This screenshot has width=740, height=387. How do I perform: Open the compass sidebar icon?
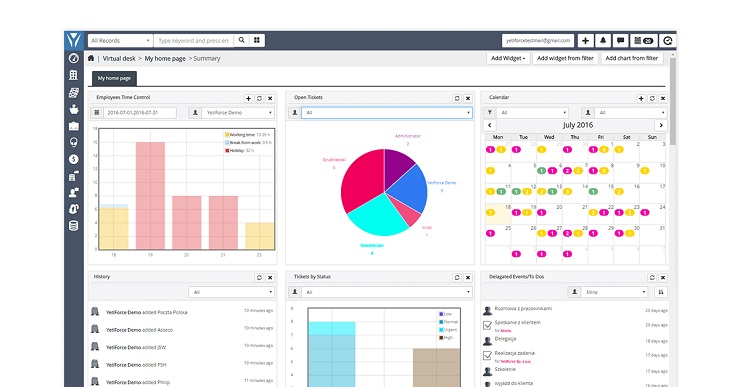[x=74, y=58]
